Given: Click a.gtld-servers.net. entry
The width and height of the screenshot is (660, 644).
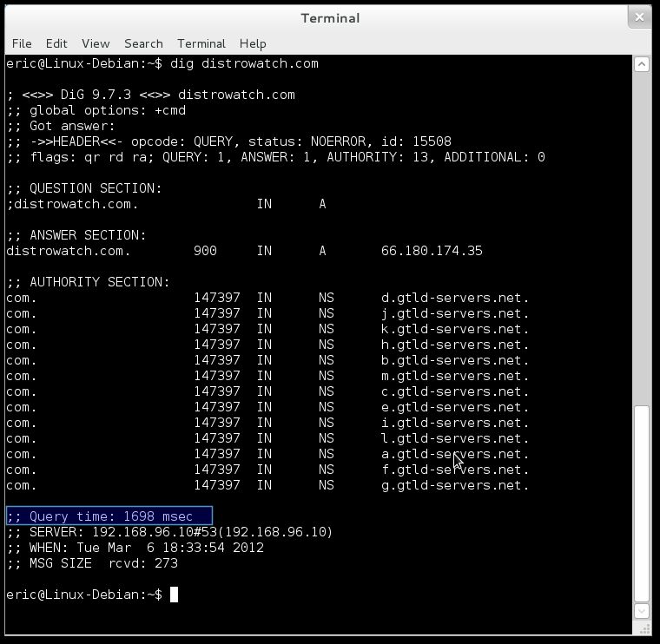Looking at the screenshot, I should coord(455,454).
